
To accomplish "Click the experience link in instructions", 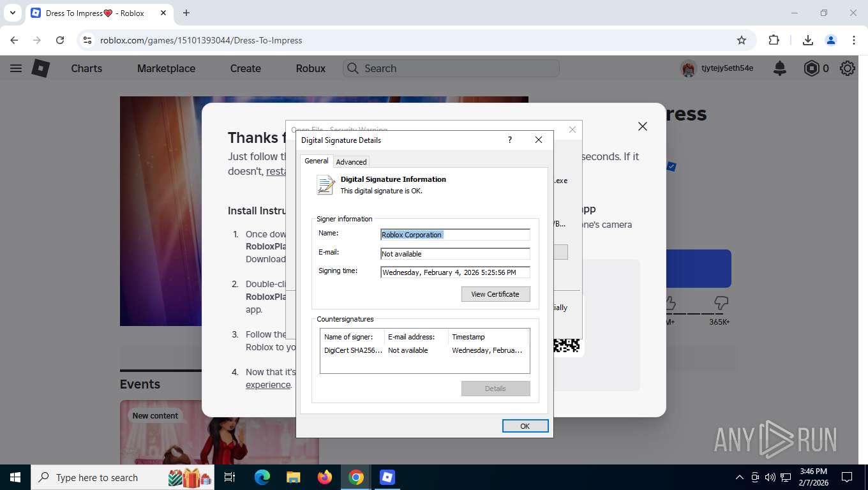I will [x=268, y=385].
